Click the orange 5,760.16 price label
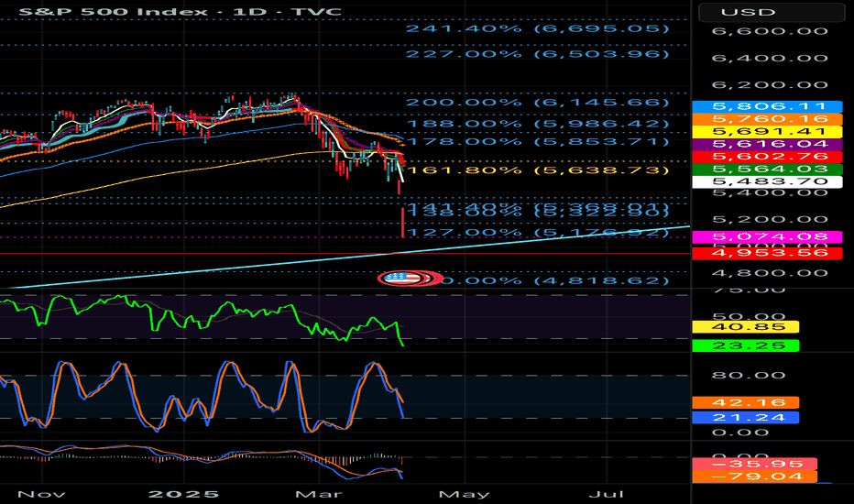This screenshot has width=854, height=504. 767,119
